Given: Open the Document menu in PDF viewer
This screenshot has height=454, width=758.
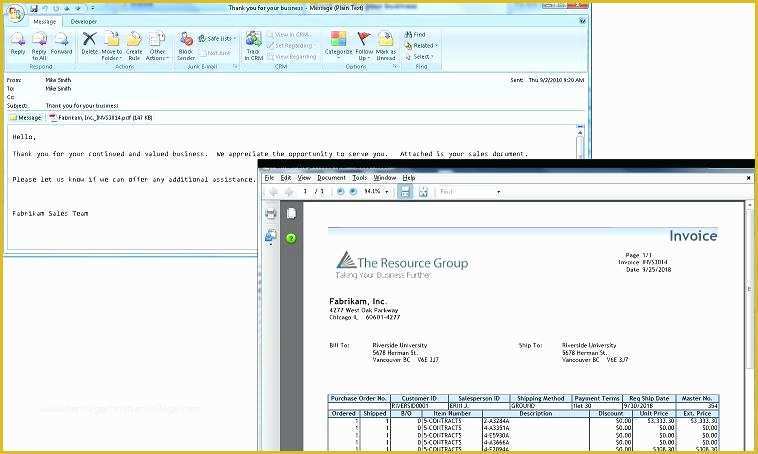Looking at the screenshot, I should coord(331,178).
